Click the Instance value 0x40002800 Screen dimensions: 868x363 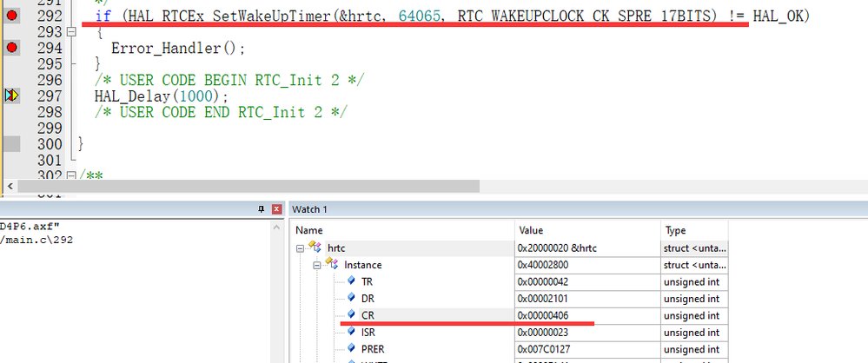click(543, 265)
